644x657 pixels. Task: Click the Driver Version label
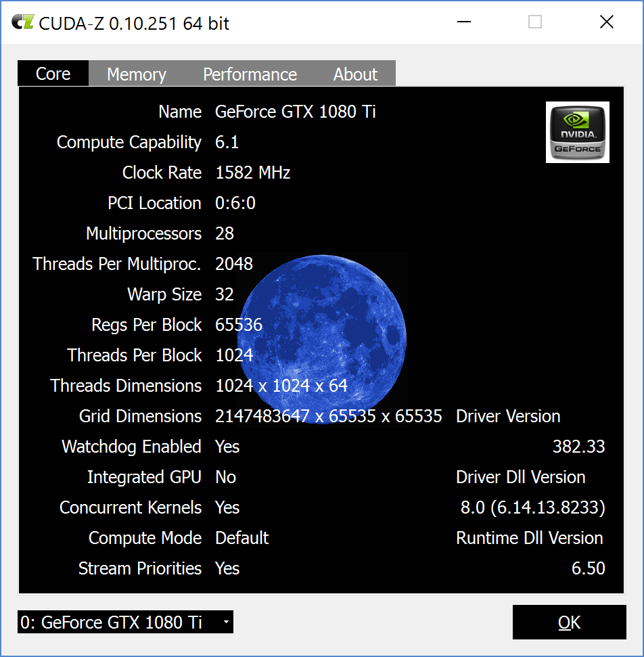(508, 417)
